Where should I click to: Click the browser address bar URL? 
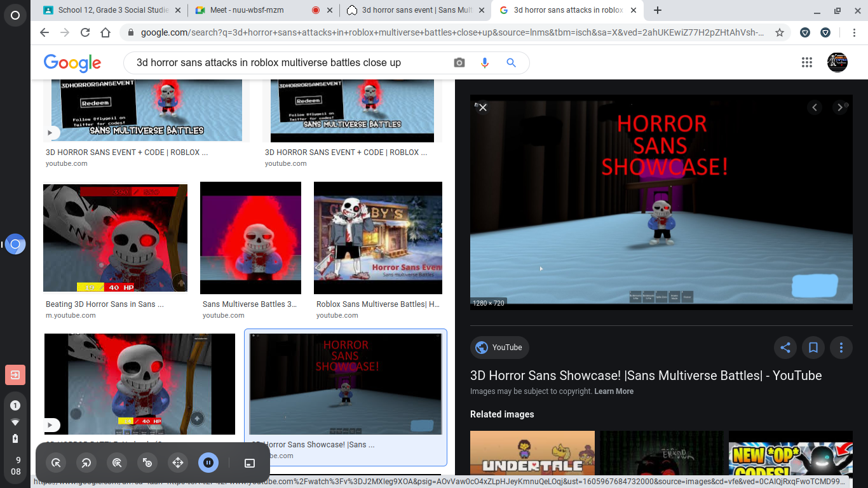(452, 32)
